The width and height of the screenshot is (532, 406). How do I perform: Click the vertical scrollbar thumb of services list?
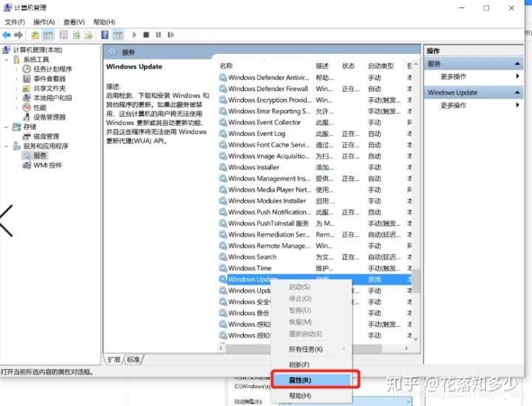tap(416, 281)
